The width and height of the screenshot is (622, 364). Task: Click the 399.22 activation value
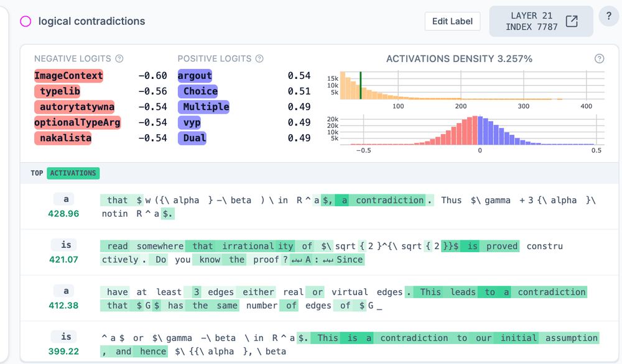(x=63, y=352)
